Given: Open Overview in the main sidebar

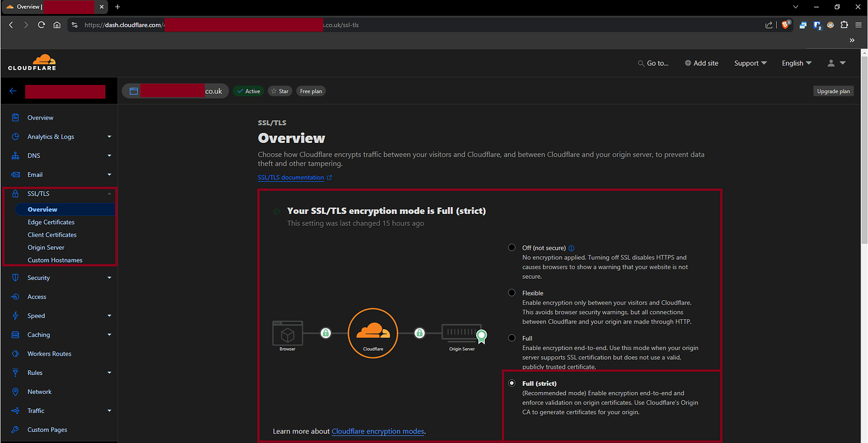Looking at the screenshot, I should pyautogui.click(x=40, y=118).
